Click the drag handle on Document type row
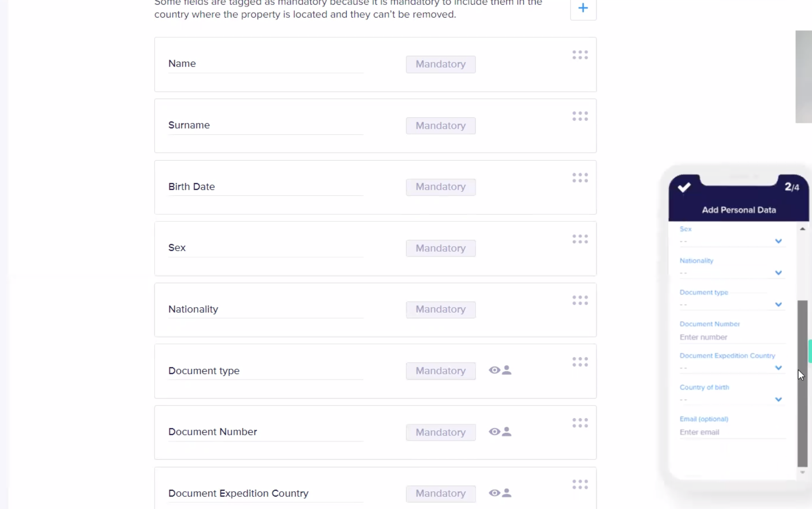The width and height of the screenshot is (812, 509). [x=580, y=362]
